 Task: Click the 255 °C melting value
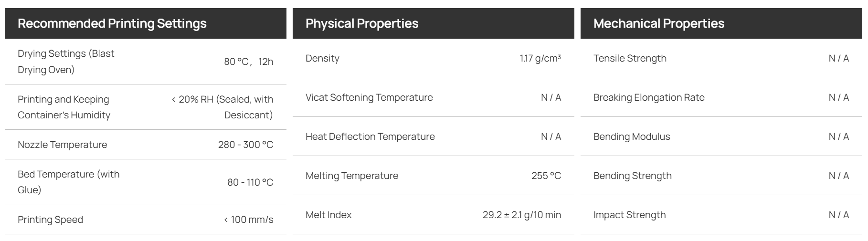(546, 176)
